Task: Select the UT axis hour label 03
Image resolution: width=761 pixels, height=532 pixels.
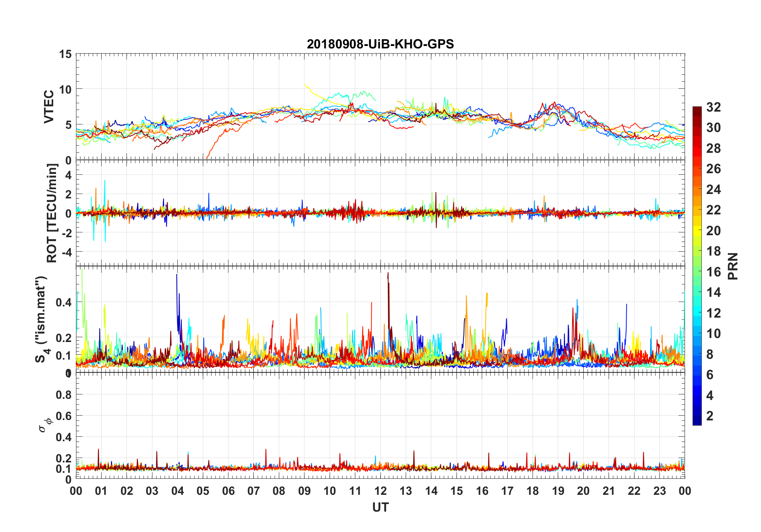Action: click(x=152, y=491)
